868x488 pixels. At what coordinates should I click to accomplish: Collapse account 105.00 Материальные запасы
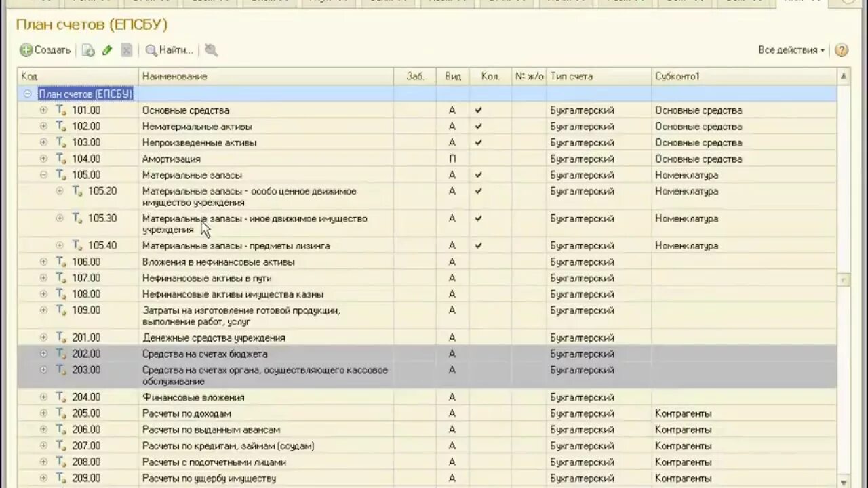(x=43, y=175)
